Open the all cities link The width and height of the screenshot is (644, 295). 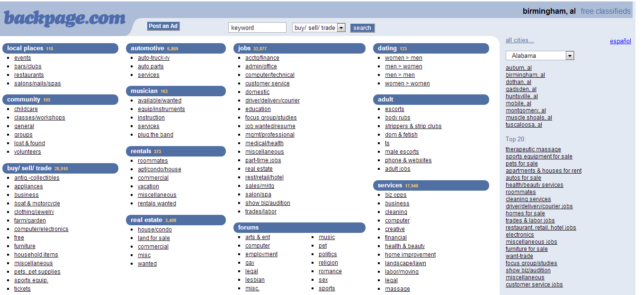(x=519, y=40)
